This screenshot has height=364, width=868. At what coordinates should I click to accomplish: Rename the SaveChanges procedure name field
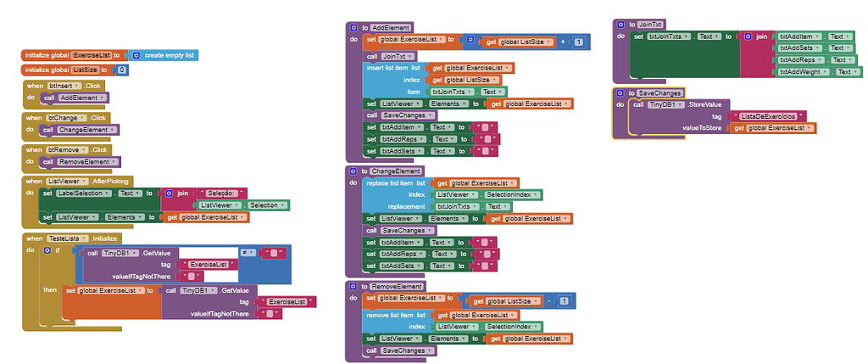[660, 93]
